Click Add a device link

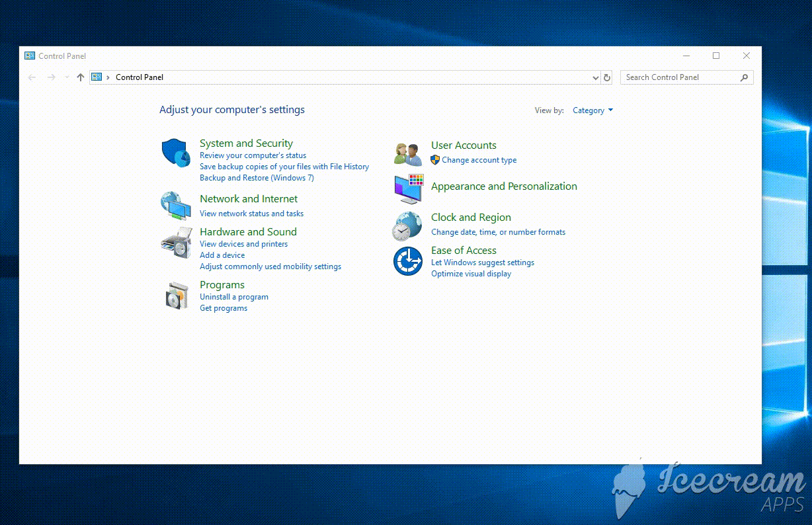222,255
